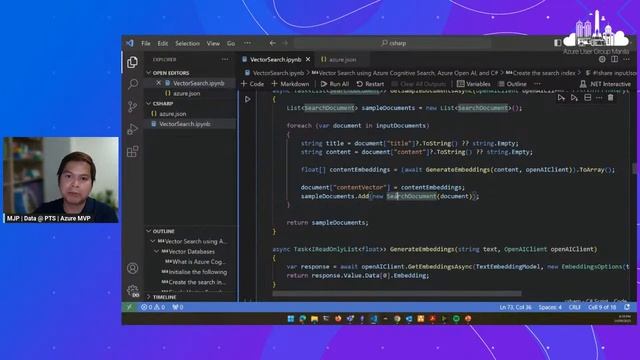Execute cell and below in cell toolbar
Viewport: 640px width, 360px height.
tap(574, 98)
